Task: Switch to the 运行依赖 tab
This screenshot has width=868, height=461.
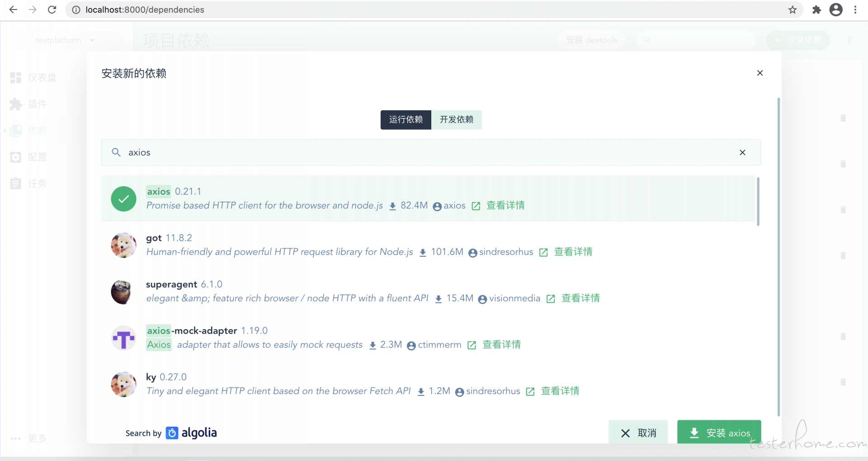Action: tap(406, 119)
